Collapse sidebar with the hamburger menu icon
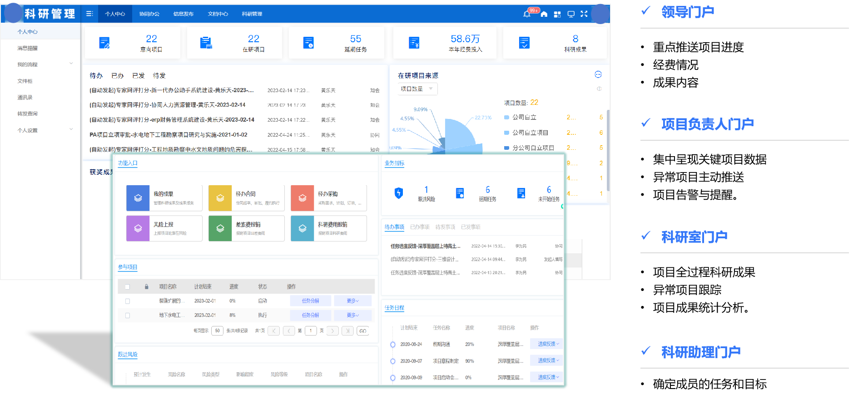The width and height of the screenshot is (868, 394). [x=89, y=14]
